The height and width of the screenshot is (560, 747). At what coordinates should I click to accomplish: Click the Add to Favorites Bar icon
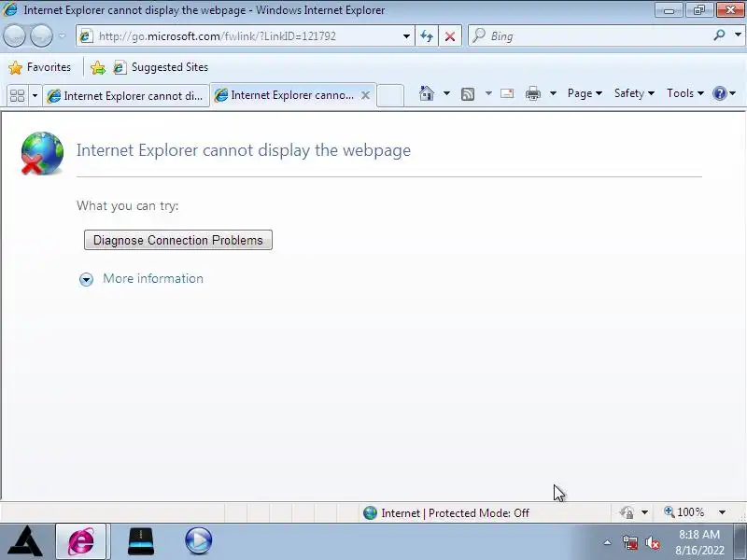pos(98,67)
